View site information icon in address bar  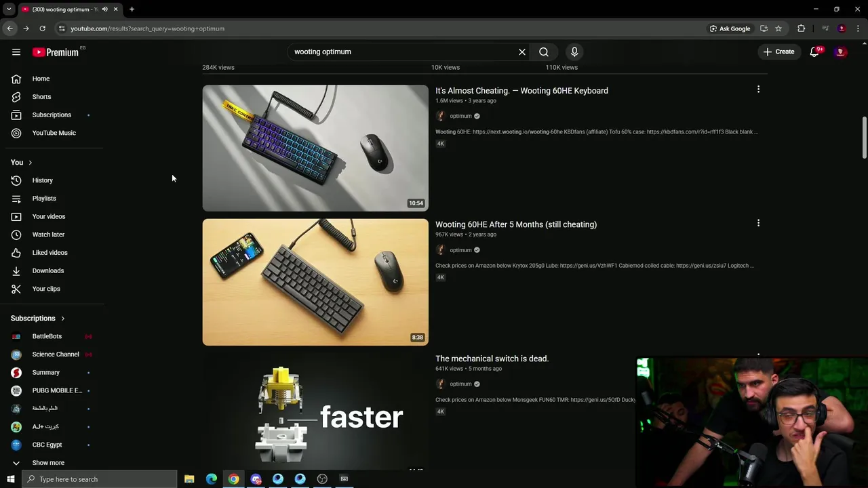(x=62, y=28)
